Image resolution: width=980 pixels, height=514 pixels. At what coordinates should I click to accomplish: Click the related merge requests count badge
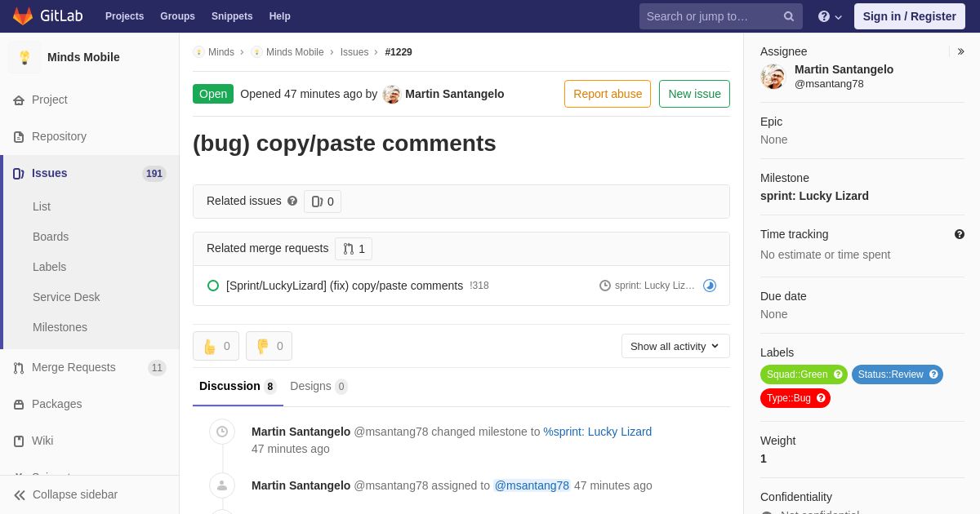tap(354, 249)
